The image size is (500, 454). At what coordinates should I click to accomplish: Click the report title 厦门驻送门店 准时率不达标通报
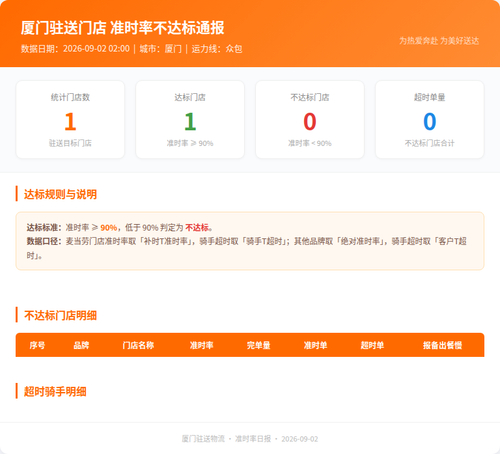click(122, 28)
